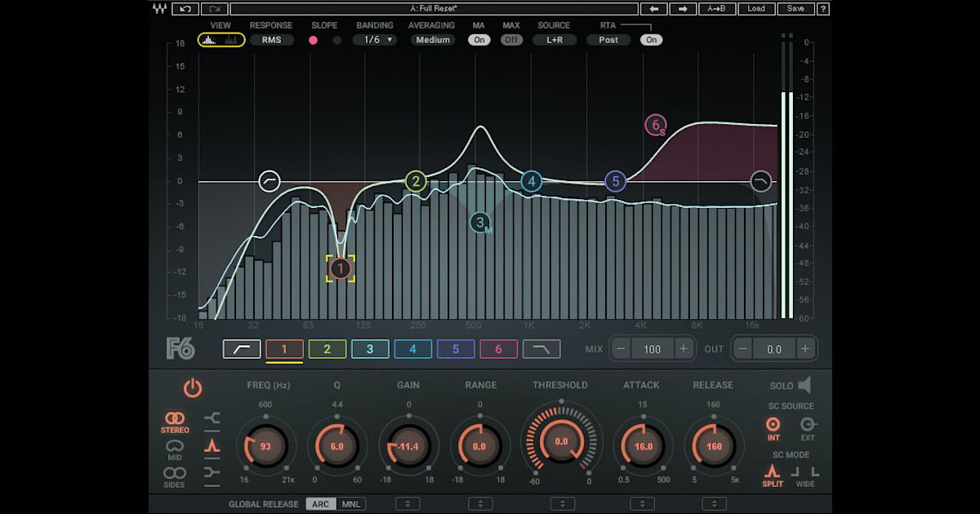
Task: Select band tab 6
Action: point(498,349)
